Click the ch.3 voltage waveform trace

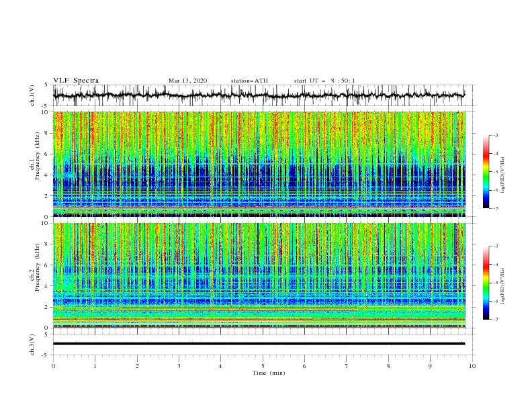click(259, 344)
